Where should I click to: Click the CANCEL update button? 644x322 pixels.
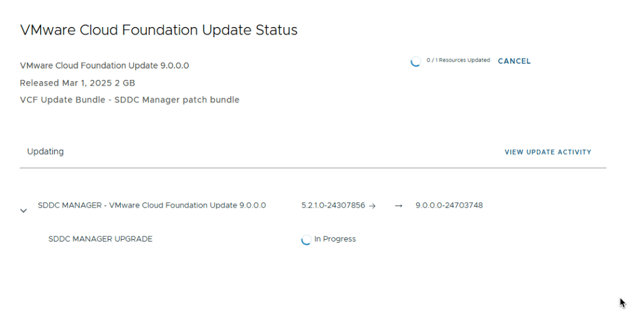[x=514, y=61]
